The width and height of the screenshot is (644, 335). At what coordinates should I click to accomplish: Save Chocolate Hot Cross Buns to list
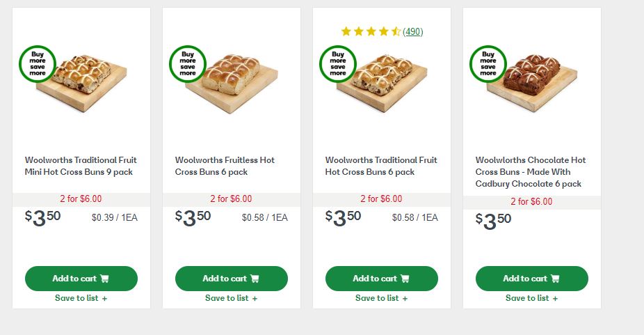[x=532, y=298]
